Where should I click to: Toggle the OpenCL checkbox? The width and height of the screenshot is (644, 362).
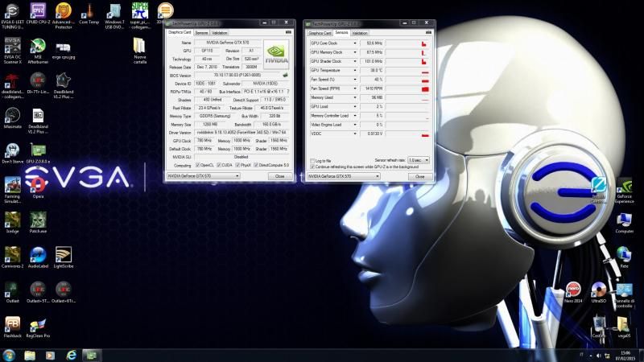pos(198,165)
